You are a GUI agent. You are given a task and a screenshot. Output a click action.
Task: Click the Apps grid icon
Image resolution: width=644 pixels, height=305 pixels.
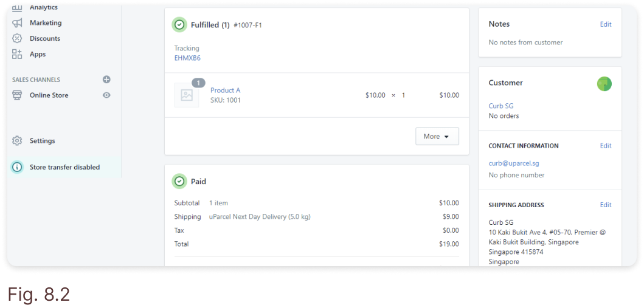[17, 54]
